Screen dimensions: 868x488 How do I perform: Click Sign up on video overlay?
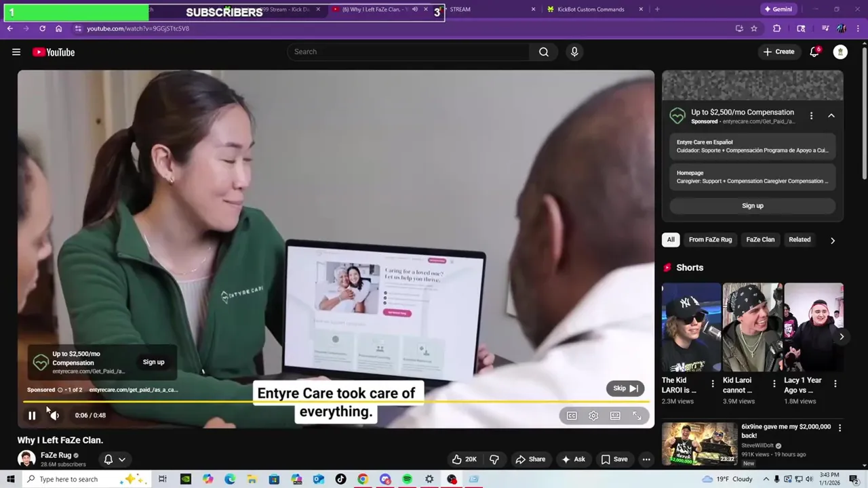point(153,362)
